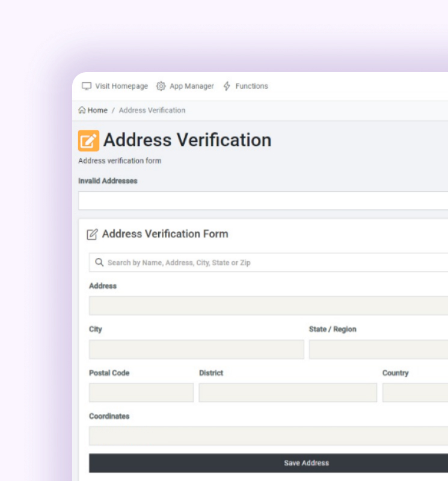
Task: Click the App Manager gear icon
Action: pyautogui.click(x=161, y=86)
